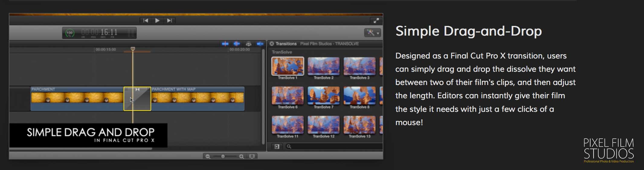Toggle audio skimming waveform icon
644x170 pixels.
pyautogui.click(x=237, y=44)
